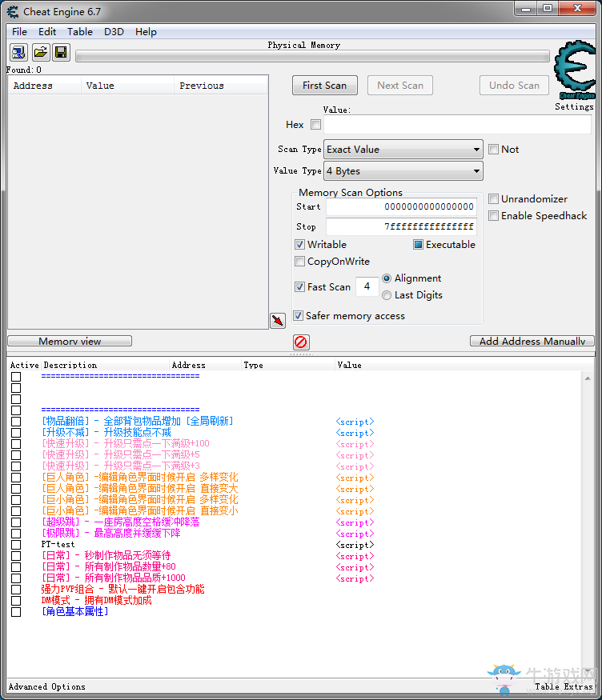This screenshot has height=700, width=602.
Task: Select [巨小角色] 直接变小 entry
Action: pos(140,511)
